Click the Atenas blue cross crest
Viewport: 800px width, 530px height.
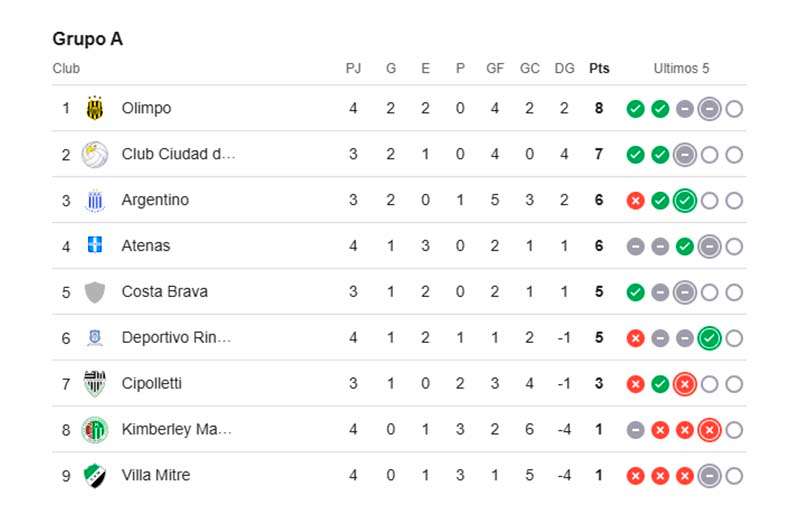[x=95, y=245]
